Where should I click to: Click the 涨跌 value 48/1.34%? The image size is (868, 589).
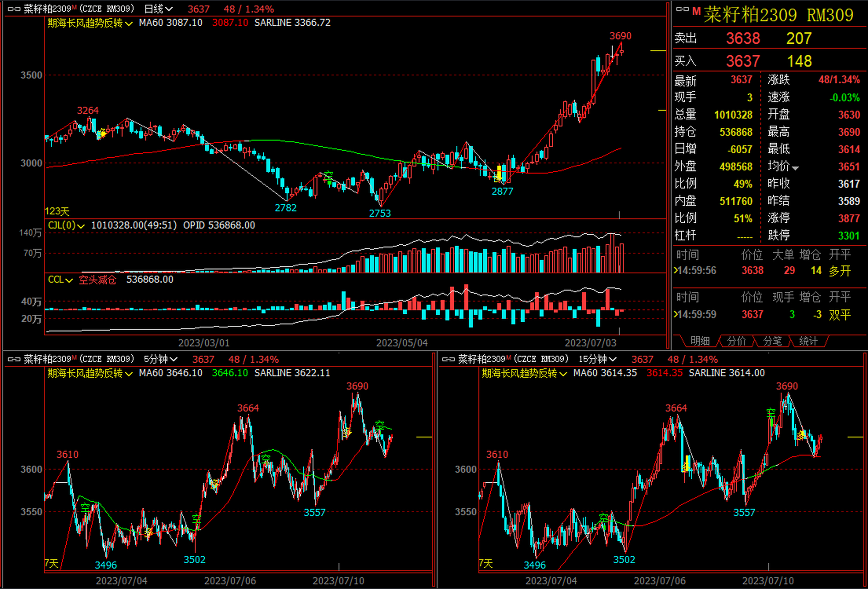click(x=839, y=80)
